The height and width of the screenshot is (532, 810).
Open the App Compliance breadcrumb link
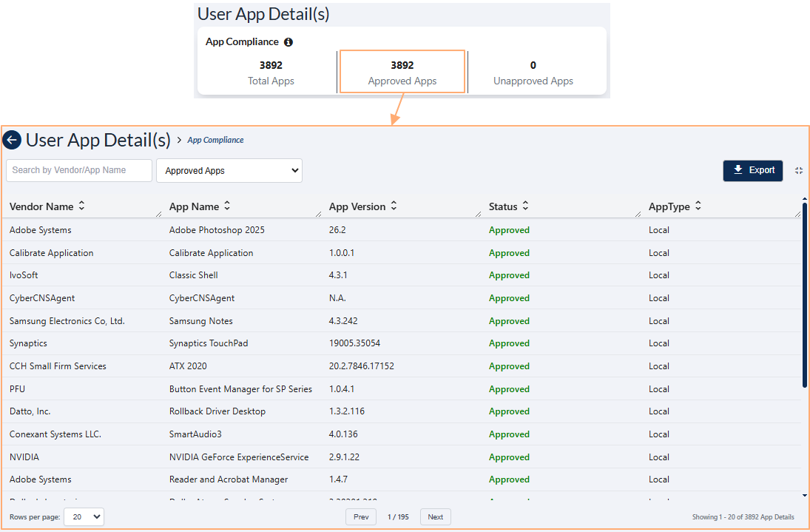[215, 140]
